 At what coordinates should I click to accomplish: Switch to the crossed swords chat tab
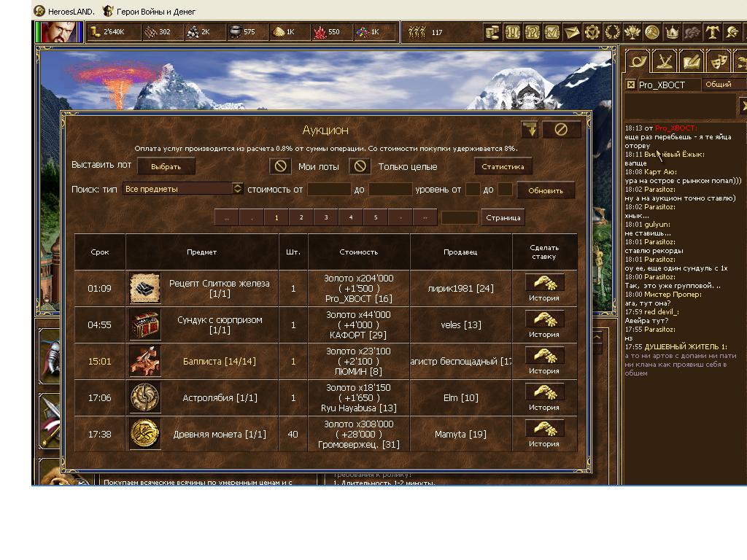tap(663, 61)
